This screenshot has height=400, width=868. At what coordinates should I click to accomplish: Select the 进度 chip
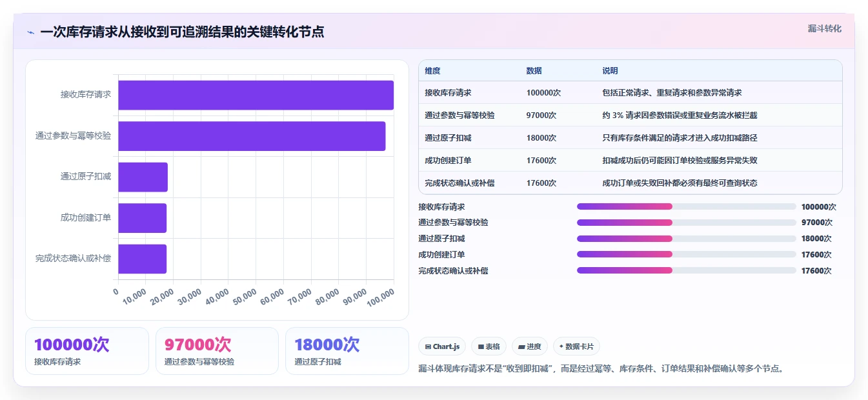[x=530, y=346]
